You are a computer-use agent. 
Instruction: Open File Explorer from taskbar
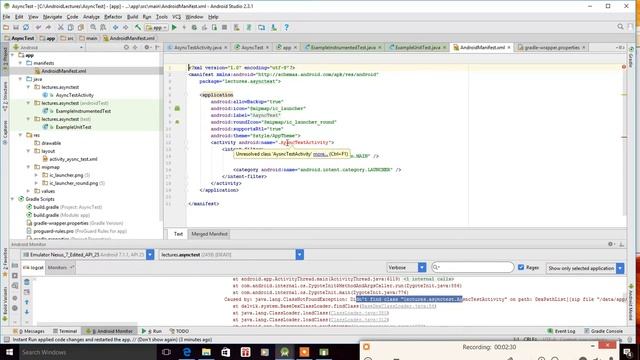(206, 352)
